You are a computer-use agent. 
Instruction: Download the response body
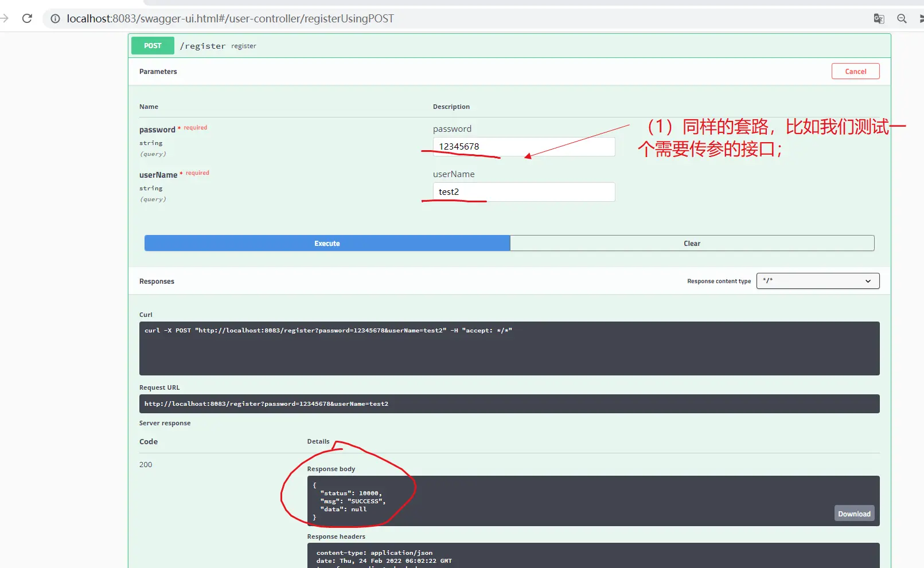click(853, 514)
